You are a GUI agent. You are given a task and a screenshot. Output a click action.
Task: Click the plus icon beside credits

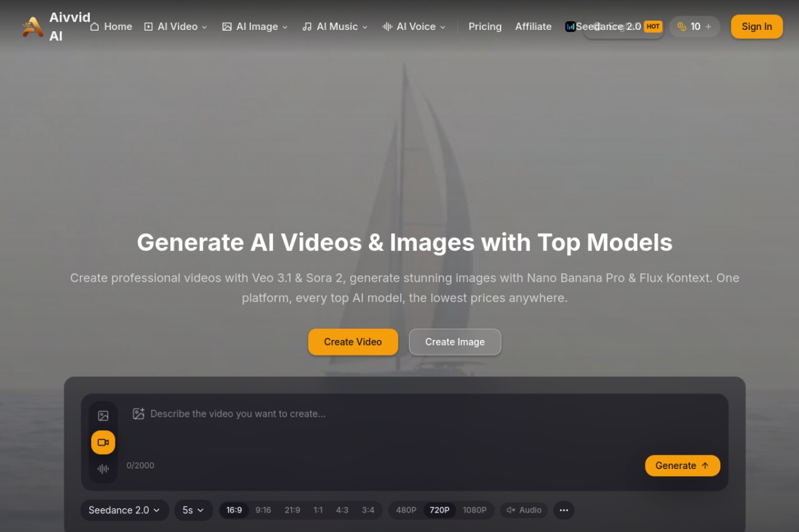tap(708, 27)
